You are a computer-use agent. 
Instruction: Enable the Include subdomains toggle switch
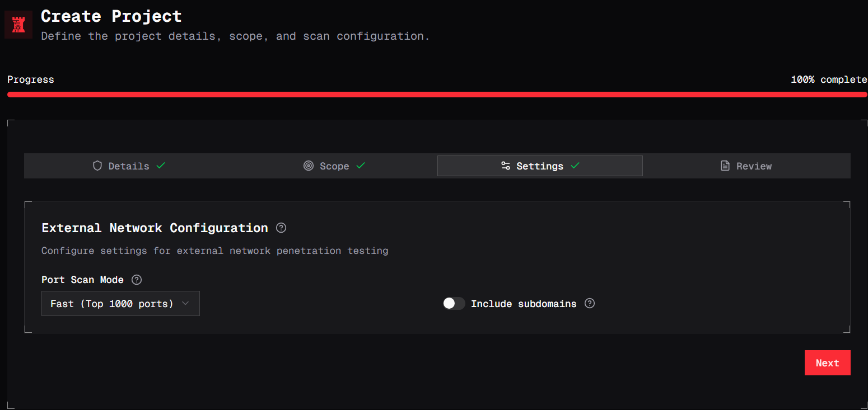click(x=454, y=304)
